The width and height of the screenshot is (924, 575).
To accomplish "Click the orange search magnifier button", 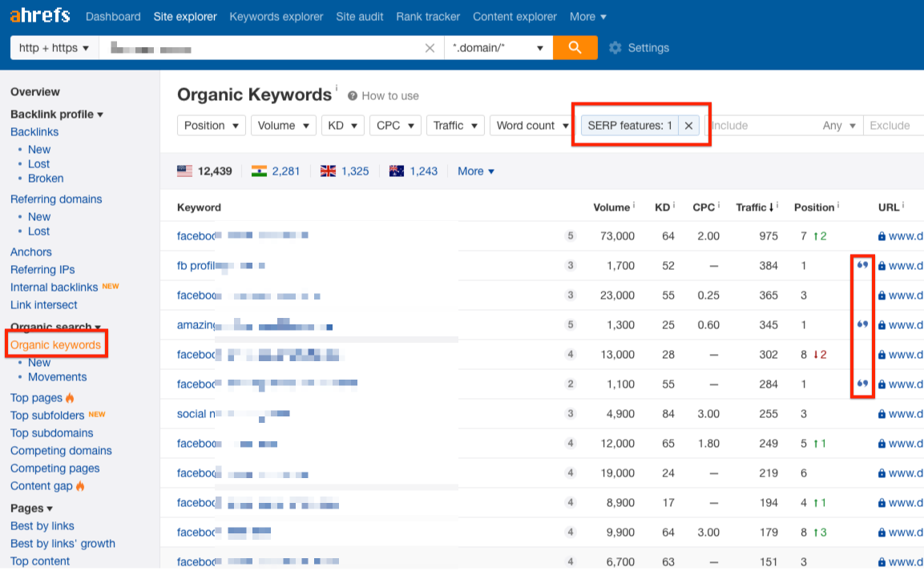I will pos(575,48).
